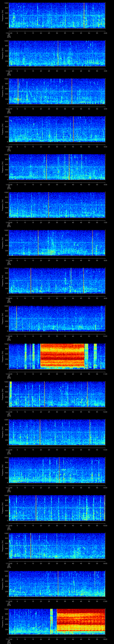Click the '15:00' end time label
Viewport: 114px width, 644px height.
click(x=105, y=525)
